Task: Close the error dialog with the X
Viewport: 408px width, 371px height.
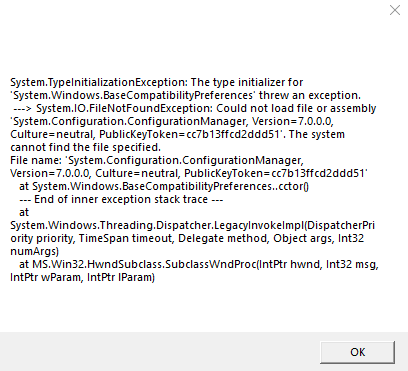Action: (x=395, y=10)
